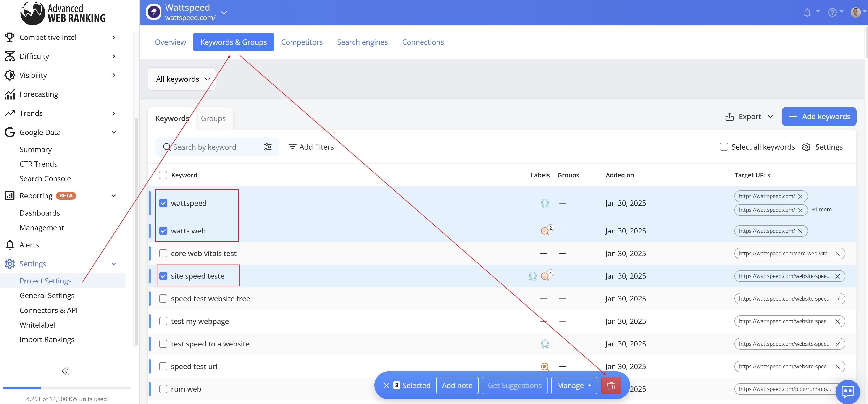Open notifications bell in top bar
This screenshot has height=404, width=868.
[x=807, y=13]
